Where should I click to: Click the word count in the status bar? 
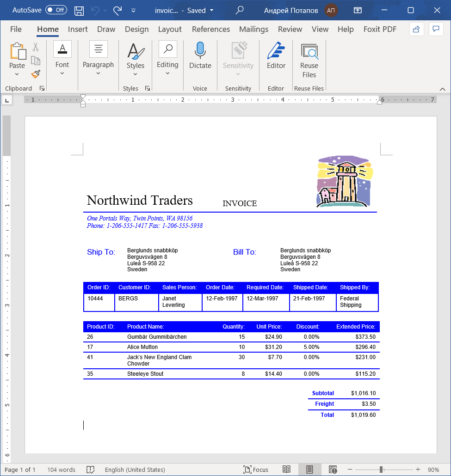[x=61, y=470]
